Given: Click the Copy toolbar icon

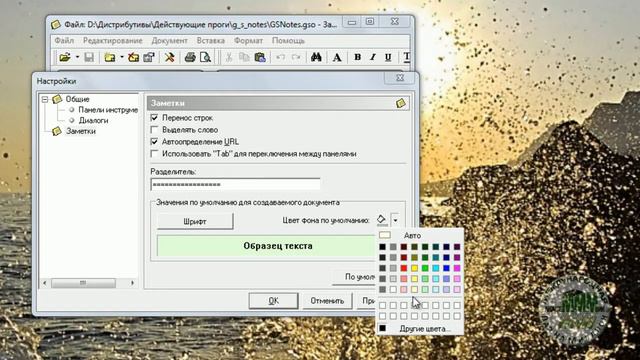Looking at the screenshot, I should 244,57.
